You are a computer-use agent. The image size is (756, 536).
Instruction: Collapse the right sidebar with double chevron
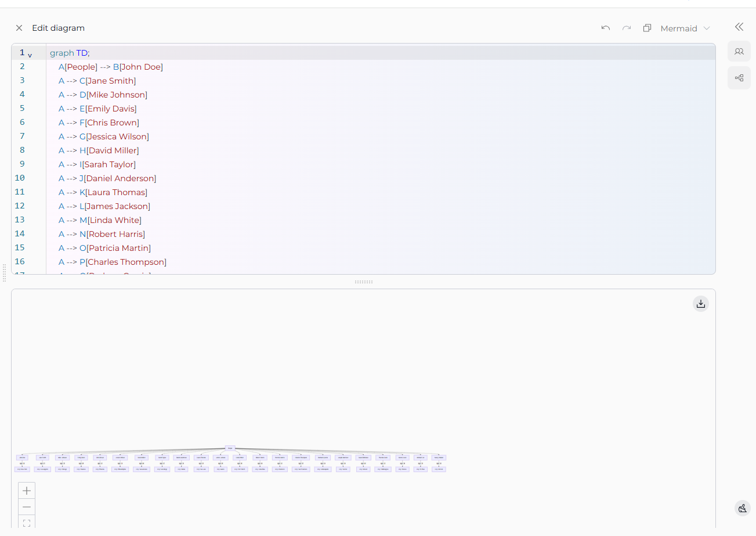coord(739,27)
